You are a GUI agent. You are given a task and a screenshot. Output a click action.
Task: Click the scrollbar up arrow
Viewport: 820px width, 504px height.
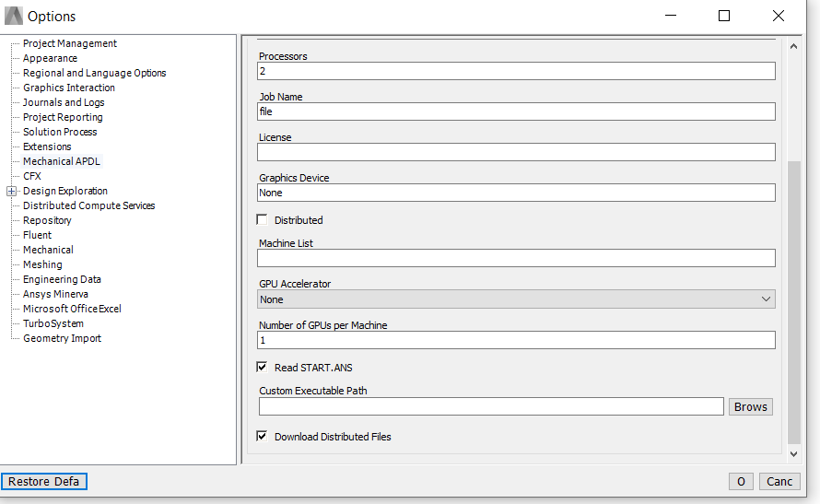tap(793, 46)
